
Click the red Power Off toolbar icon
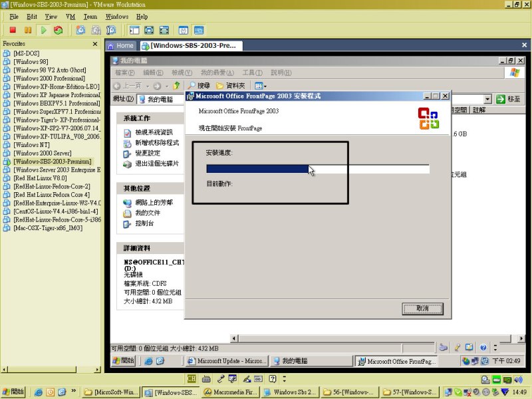pos(13,30)
